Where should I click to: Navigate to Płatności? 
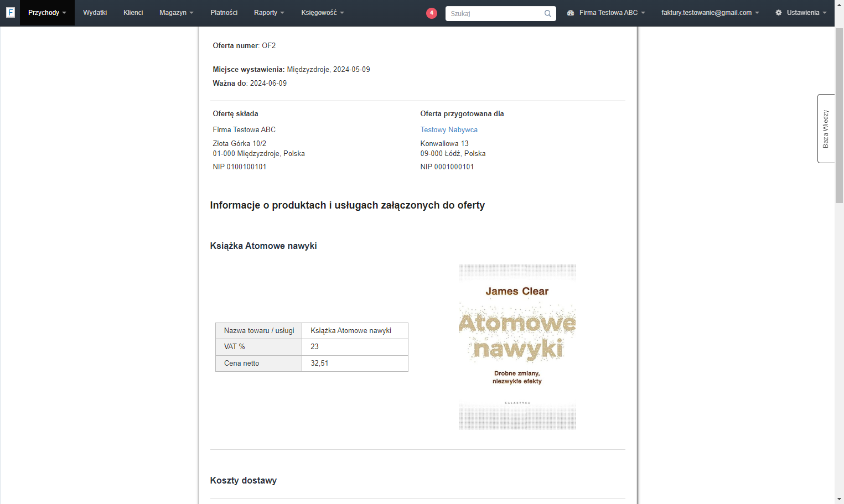[224, 13]
